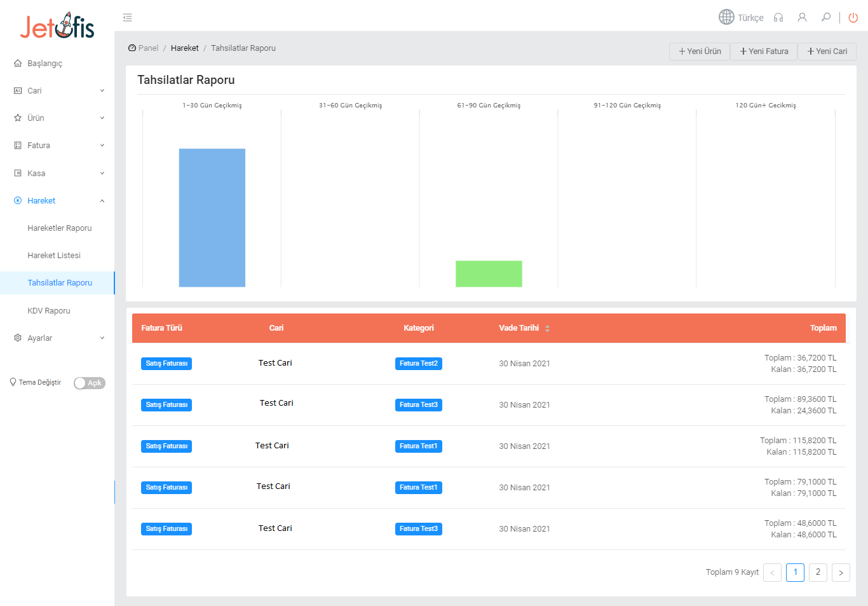Click the Jetofis logo

click(57, 25)
